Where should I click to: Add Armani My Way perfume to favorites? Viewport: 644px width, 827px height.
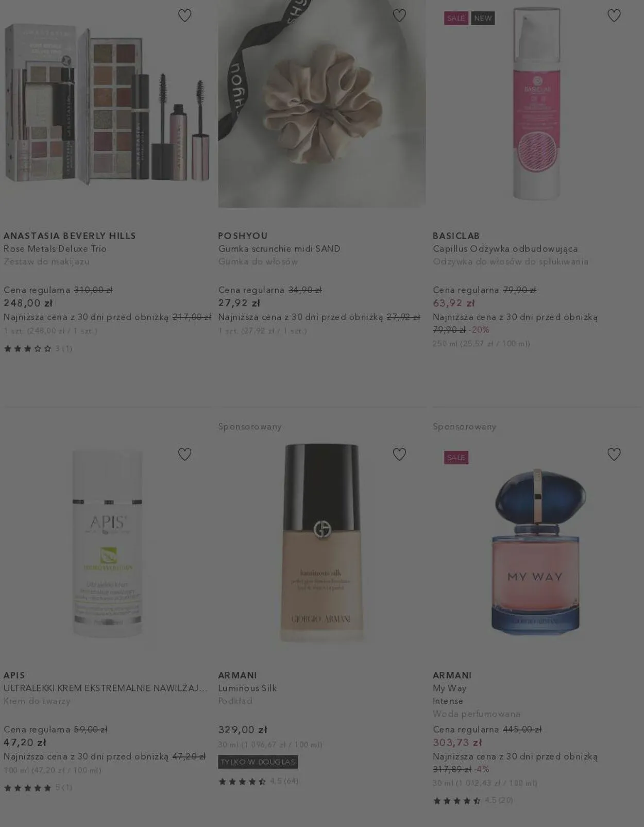(x=614, y=454)
